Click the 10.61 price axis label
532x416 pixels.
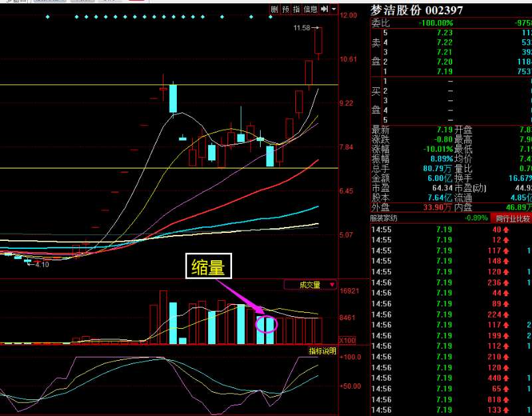click(348, 59)
